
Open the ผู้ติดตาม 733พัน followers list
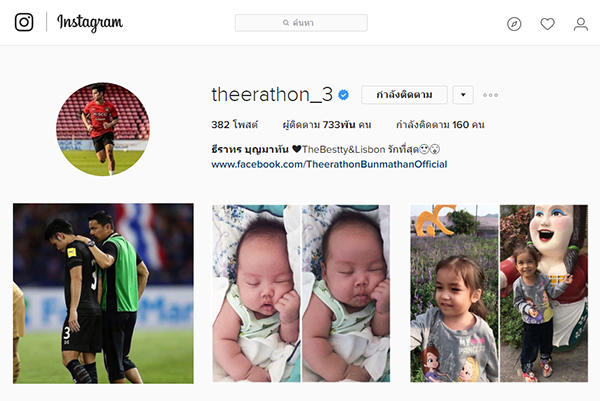327,125
